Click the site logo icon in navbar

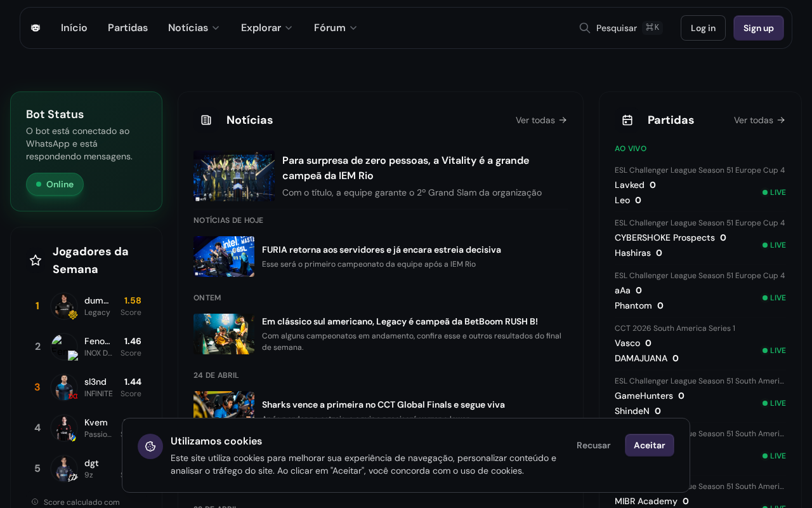tap(36, 28)
